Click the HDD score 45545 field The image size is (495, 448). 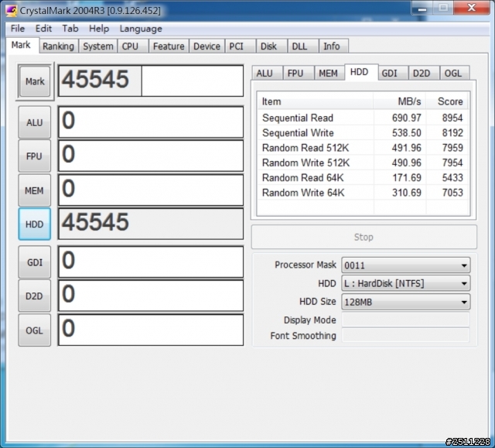pos(151,224)
